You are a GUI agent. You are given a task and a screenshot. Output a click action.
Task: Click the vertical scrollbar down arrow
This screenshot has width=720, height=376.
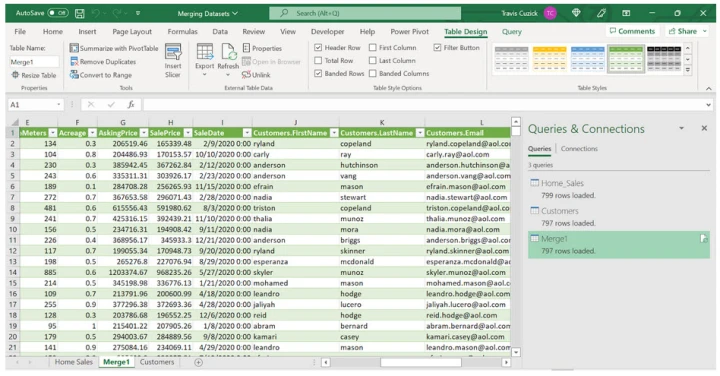click(x=516, y=352)
